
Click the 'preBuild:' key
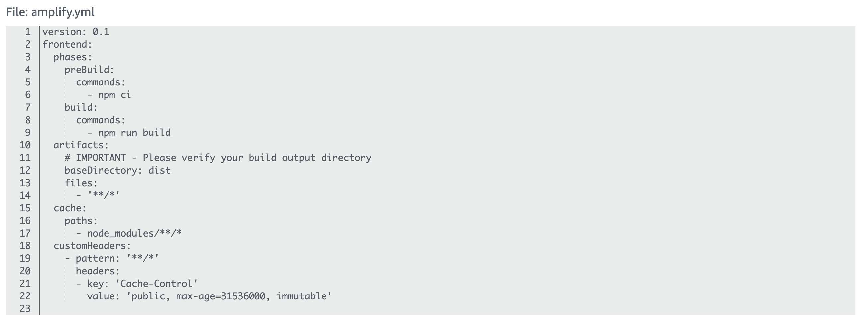(x=90, y=70)
